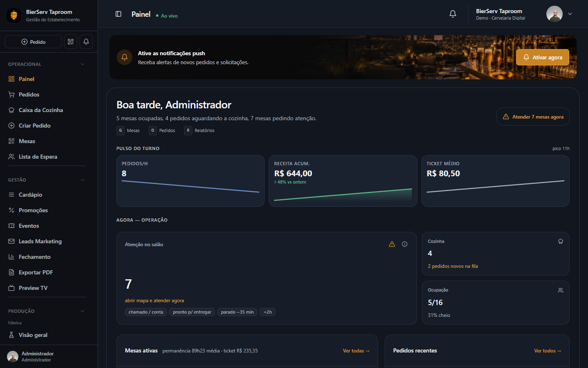The height and width of the screenshot is (368, 588).
Task: Collapse the Operacional section
Action: (82, 64)
